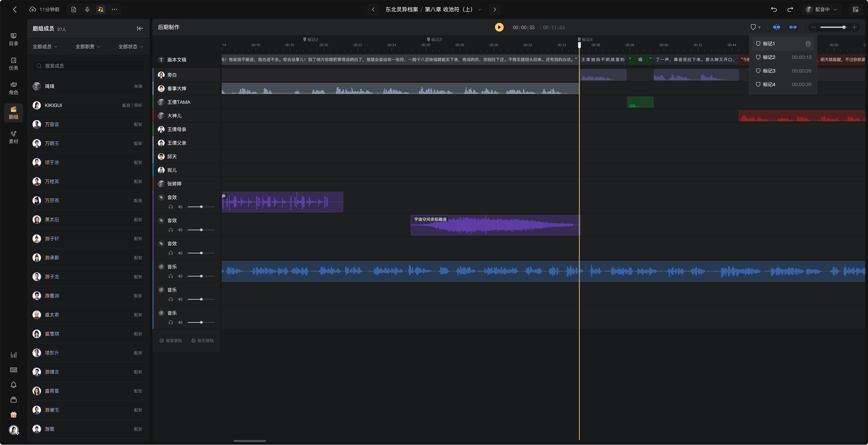Viewport: 868px width, 445px height.
Task: Click the redo arrow icon
Action: point(790,9)
